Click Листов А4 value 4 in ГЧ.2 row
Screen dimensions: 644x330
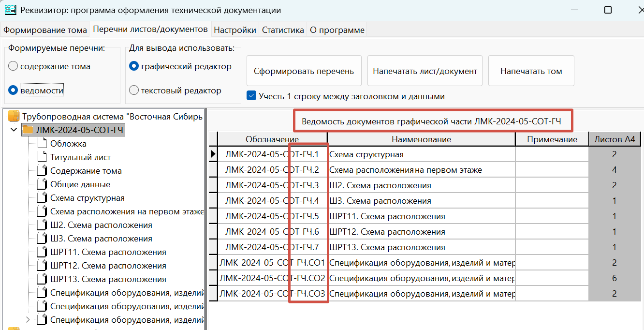coord(615,170)
